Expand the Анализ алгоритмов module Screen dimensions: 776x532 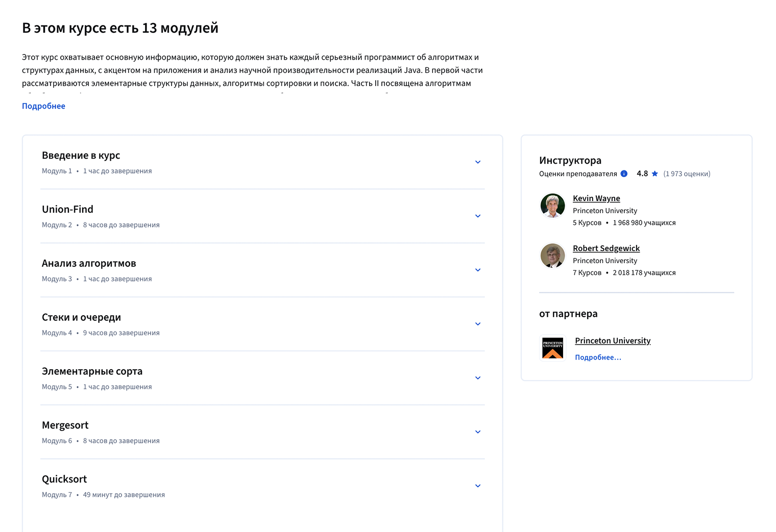(478, 270)
